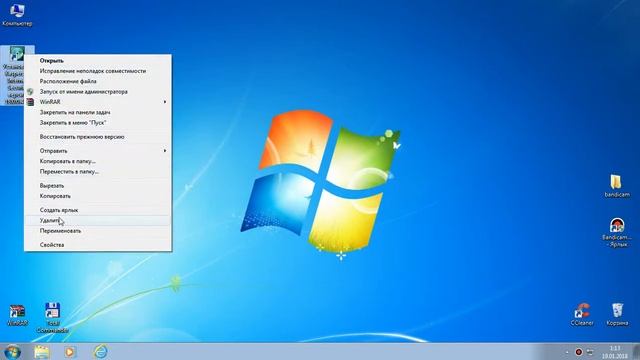This screenshot has width=640, height=360.
Task: Choose Закрепить в меню "Пуск"
Action: point(98,122)
